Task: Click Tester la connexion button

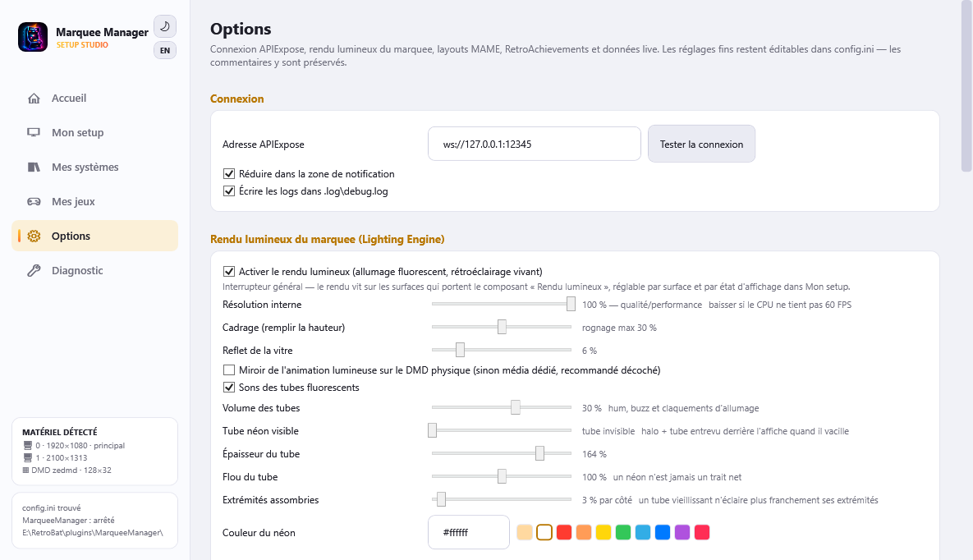Action: (x=701, y=144)
